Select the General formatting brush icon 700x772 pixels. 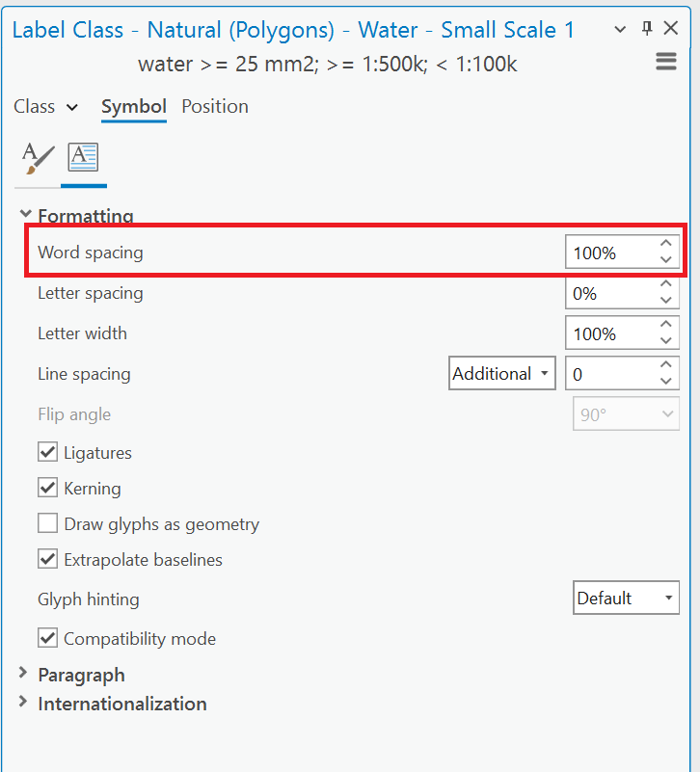point(37,156)
